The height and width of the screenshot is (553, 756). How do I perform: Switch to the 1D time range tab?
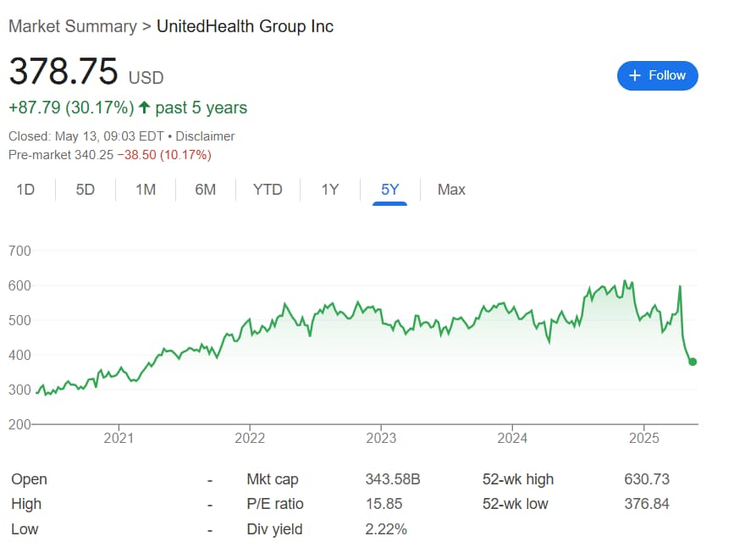25,190
